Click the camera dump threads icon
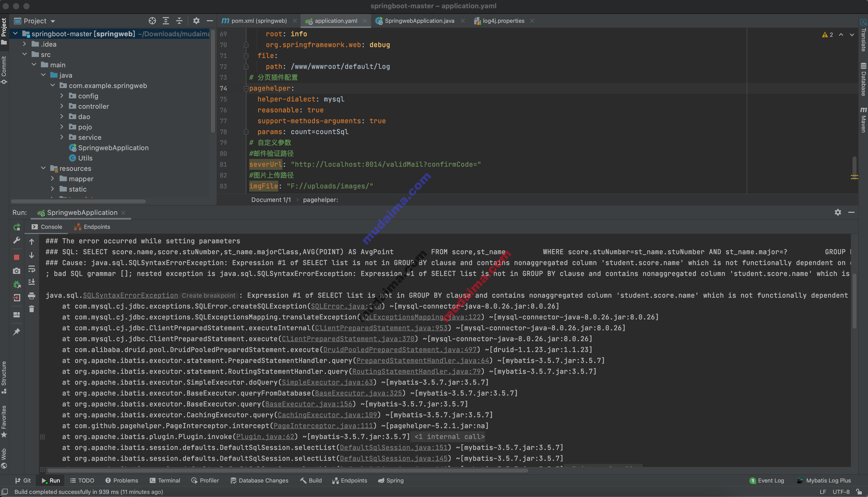 [x=16, y=271]
